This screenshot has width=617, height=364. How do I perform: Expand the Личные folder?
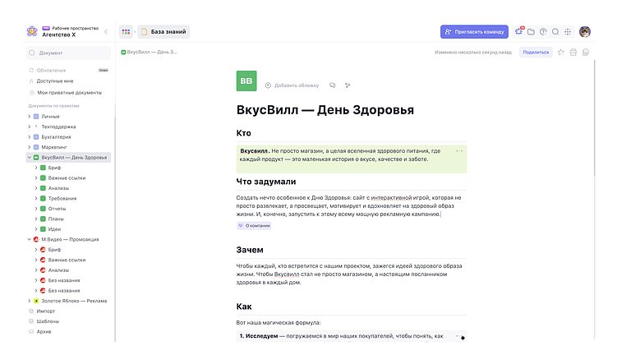tap(29, 117)
